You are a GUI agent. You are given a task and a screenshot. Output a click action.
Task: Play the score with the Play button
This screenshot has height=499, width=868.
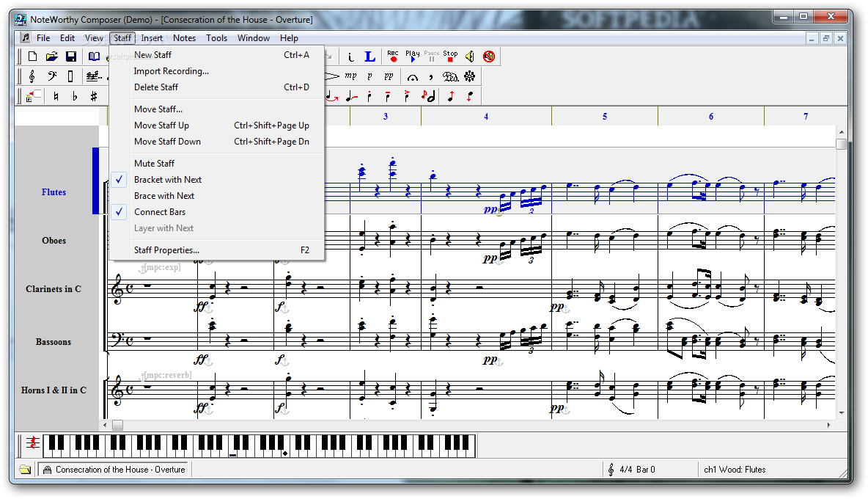click(413, 56)
